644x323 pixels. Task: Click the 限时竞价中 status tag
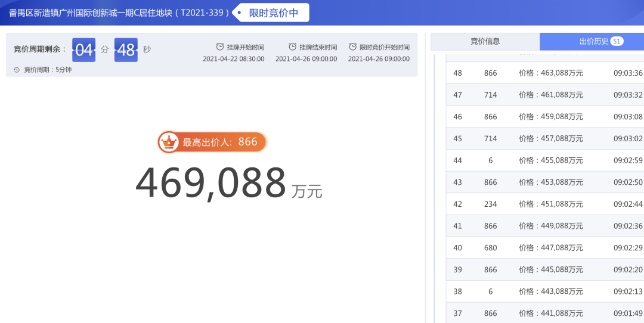pos(271,13)
